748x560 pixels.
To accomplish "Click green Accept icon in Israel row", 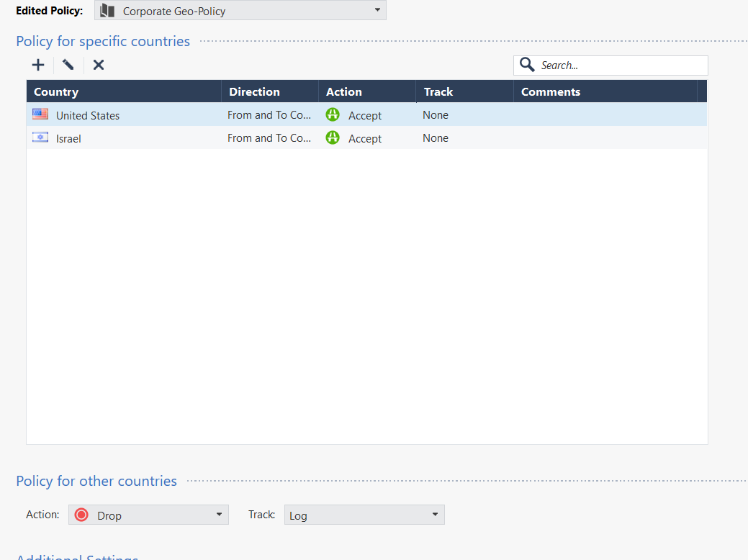I will coord(333,138).
